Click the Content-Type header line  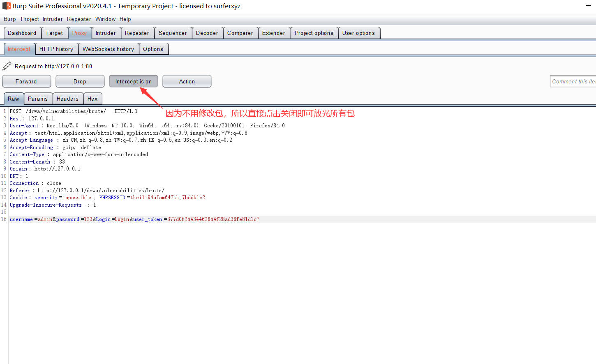click(79, 154)
